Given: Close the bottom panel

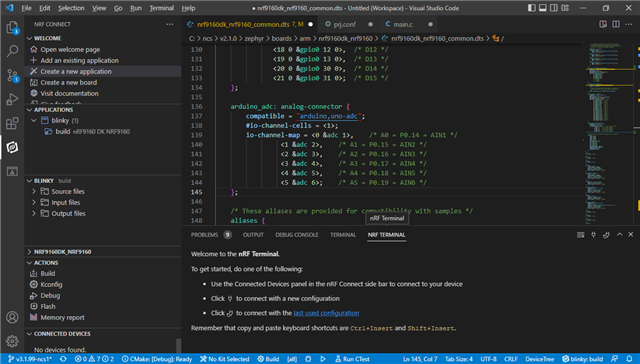Looking at the screenshot, I should click(x=631, y=235).
